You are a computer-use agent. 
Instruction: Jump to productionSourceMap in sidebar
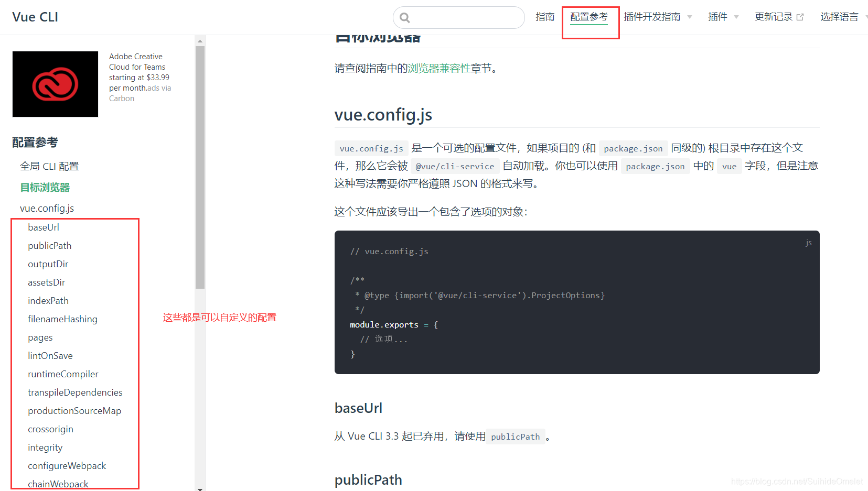pyautogui.click(x=74, y=410)
